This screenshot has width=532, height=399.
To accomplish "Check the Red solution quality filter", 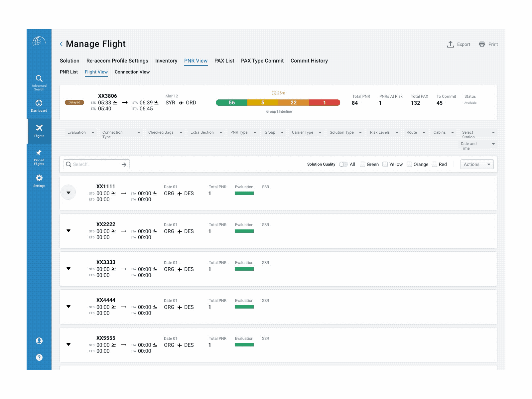I will (x=434, y=164).
